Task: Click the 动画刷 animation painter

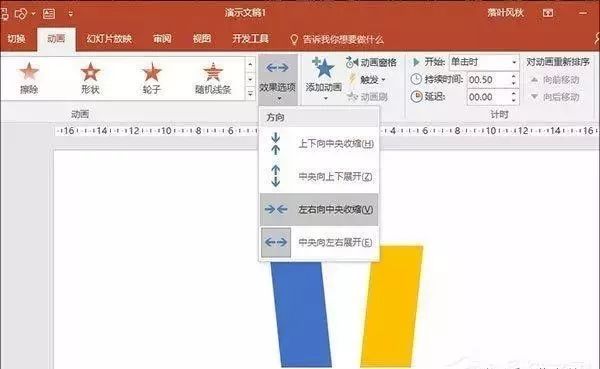Action: click(367, 97)
